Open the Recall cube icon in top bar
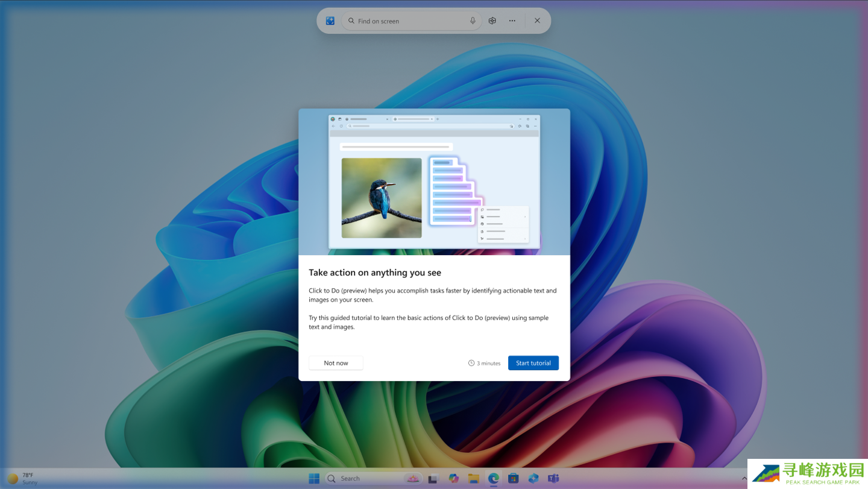Screen dimensions: 868x489 (x=492, y=21)
